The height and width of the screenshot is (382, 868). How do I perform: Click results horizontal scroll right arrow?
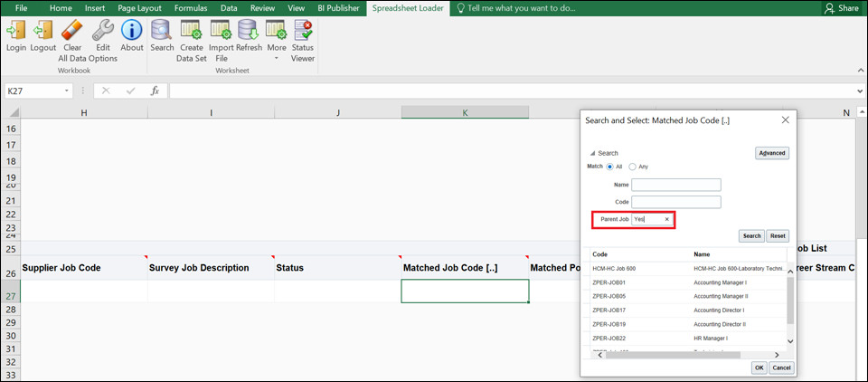point(777,355)
